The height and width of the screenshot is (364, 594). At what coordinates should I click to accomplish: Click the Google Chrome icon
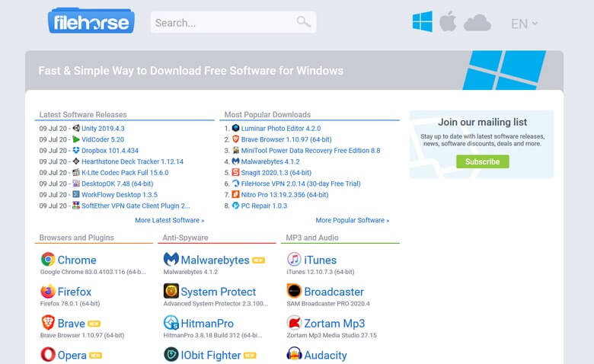coord(48,260)
